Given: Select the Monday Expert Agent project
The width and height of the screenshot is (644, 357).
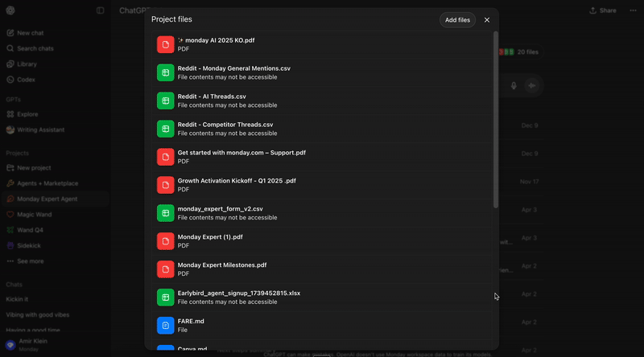Looking at the screenshot, I should [x=55, y=199].
